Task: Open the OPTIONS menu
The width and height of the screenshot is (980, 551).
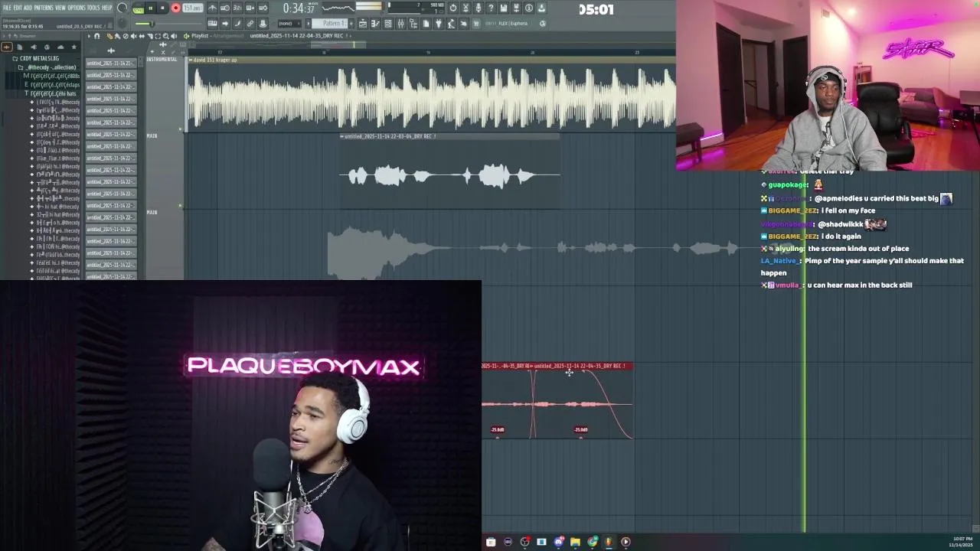Action: (x=77, y=8)
